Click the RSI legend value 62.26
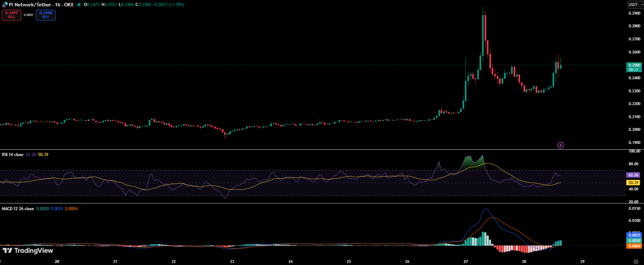 (x=31, y=155)
